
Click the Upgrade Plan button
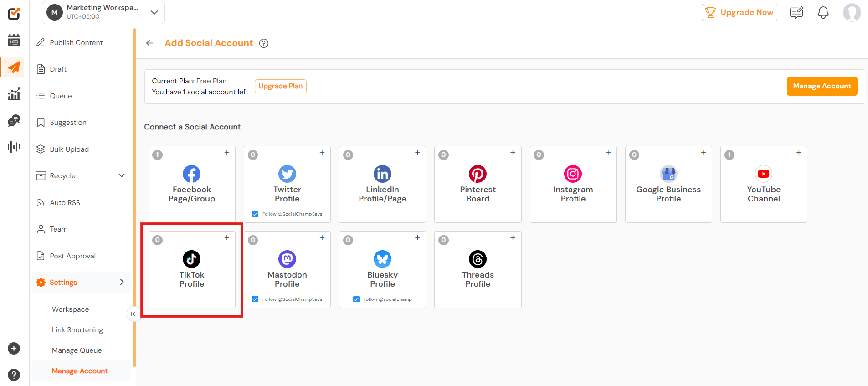point(281,86)
